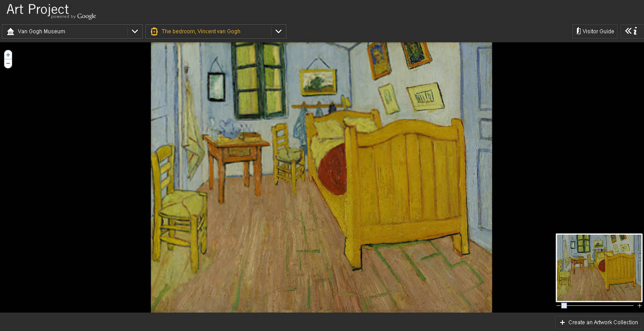Open the Van Gogh Museum dropdown arrow
The width and height of the screenshot is (644, 331).
click(x=135, y=31)
